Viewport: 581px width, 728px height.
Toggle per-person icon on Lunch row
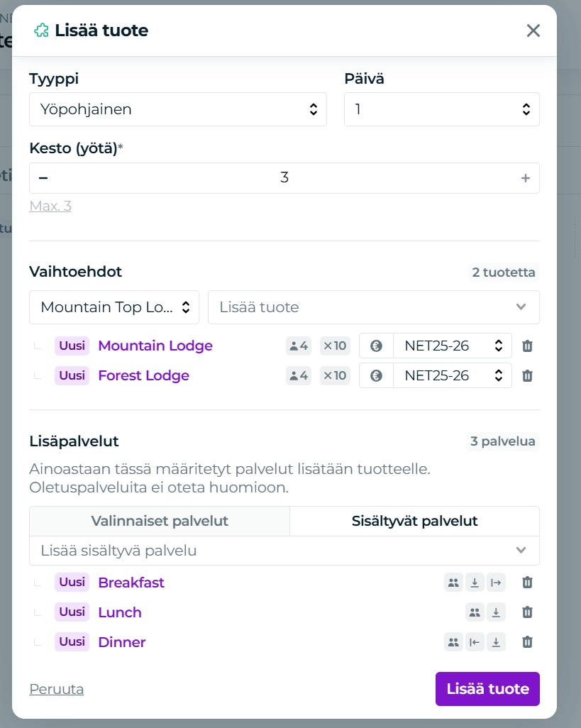click(x=475, y=612)
